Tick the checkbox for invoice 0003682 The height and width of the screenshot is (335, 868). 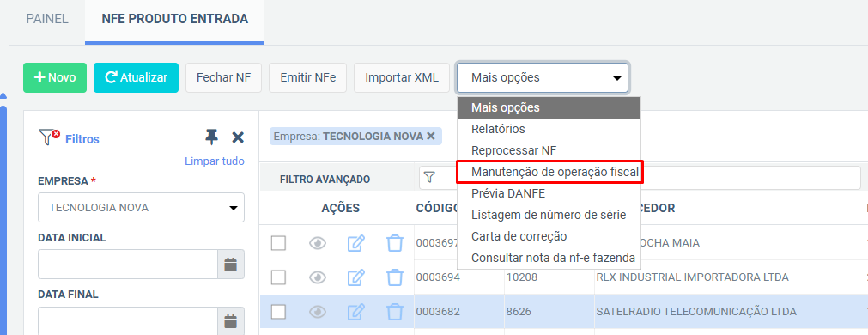(x=278, y=312)
